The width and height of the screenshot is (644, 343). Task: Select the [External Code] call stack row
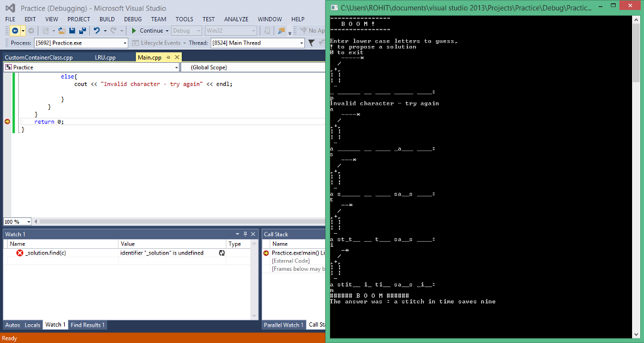294,261
